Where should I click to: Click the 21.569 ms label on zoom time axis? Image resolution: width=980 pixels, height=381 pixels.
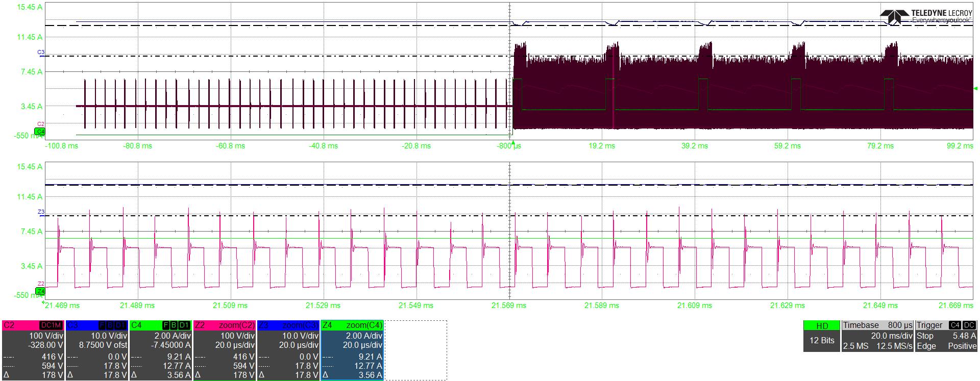[509, 306]
